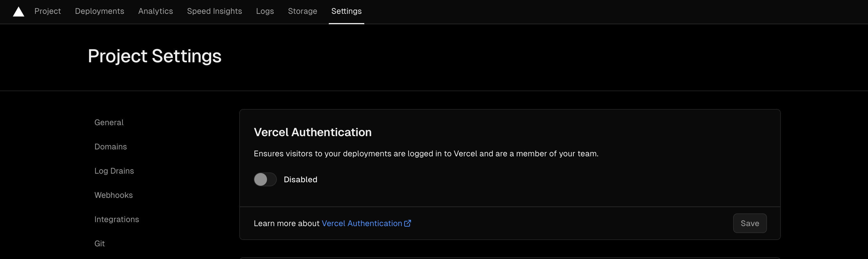Select Webhooks in the sidebar
The image size is (868, 259).
[113, 195]
